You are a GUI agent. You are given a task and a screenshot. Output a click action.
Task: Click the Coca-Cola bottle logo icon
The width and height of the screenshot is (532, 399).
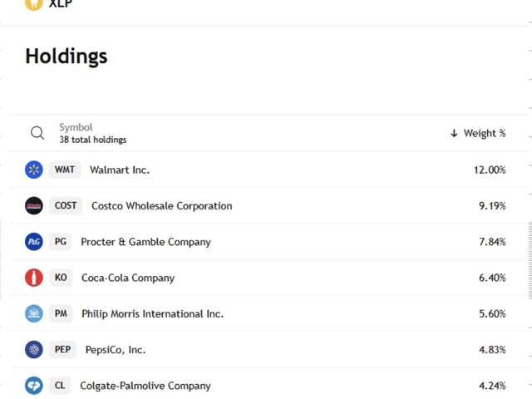click(34, 278)
